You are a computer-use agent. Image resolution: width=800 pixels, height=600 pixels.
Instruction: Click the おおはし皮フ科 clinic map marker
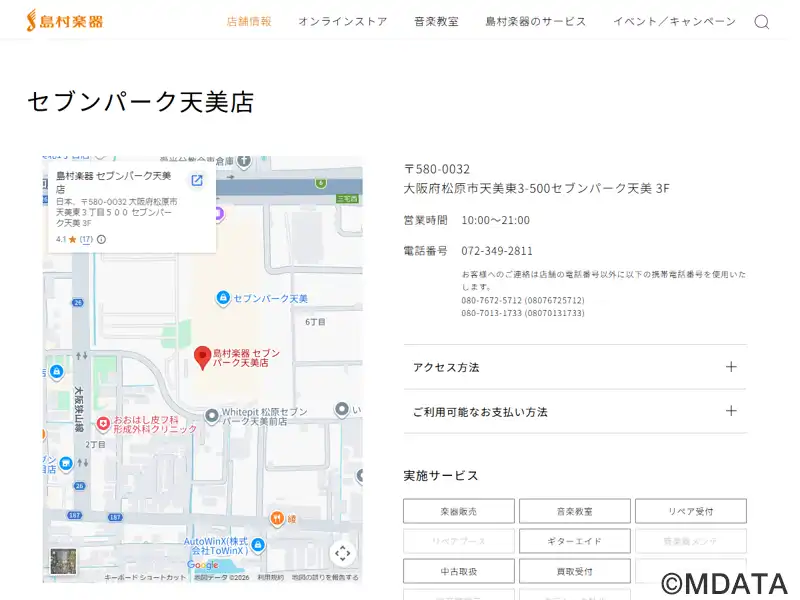103,424
